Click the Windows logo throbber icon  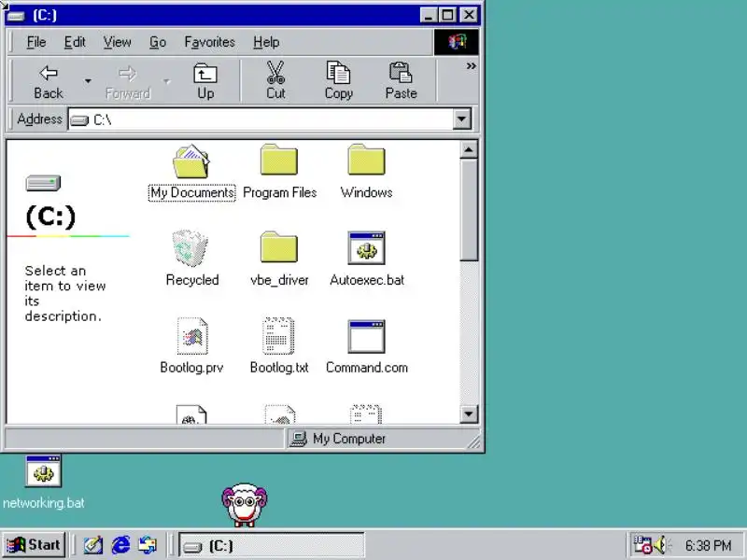[457, 42]
